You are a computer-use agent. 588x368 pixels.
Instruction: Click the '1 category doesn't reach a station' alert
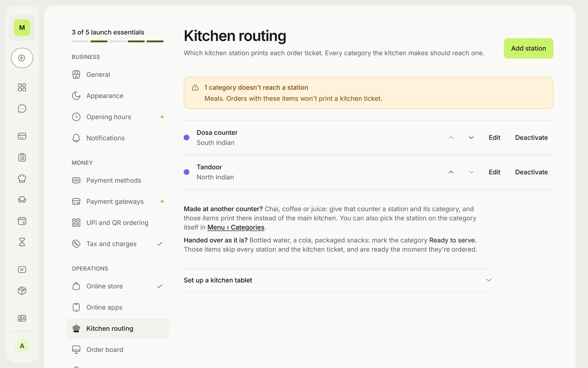(x=368, y=93)
